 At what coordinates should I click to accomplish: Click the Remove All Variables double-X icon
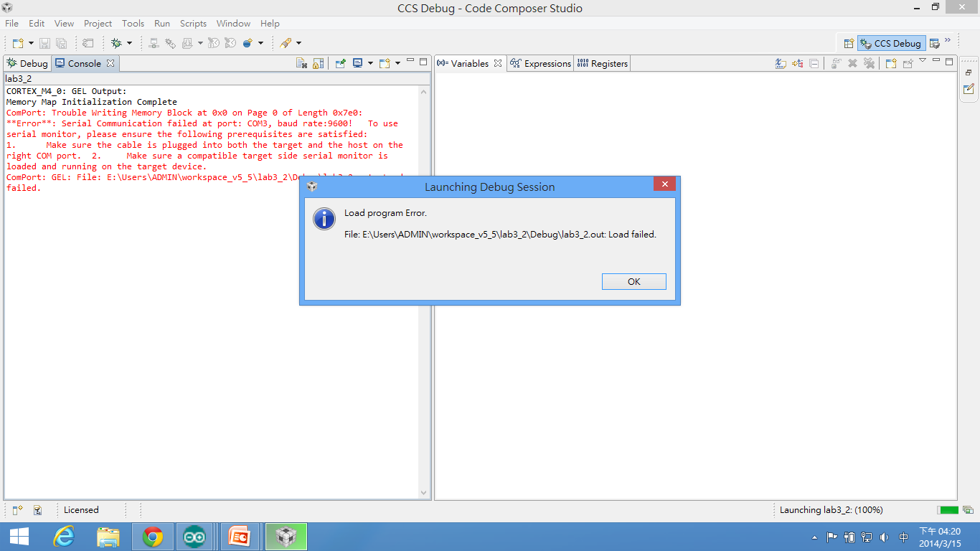[870, 63]
